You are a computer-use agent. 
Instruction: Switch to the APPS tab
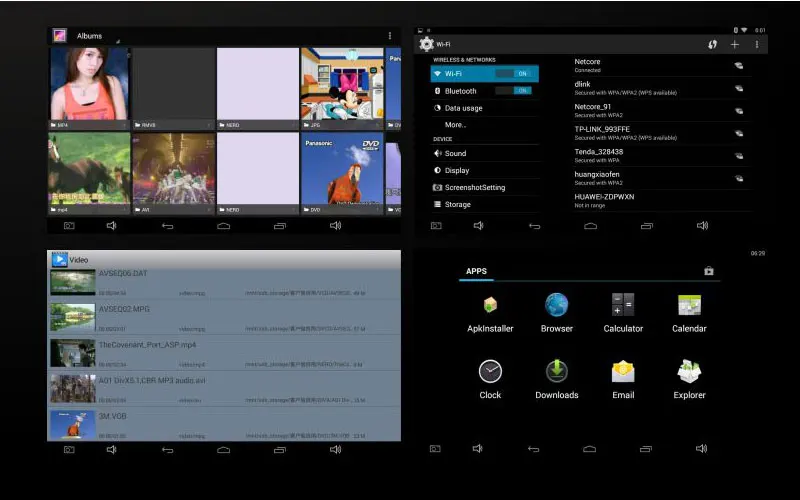(476, 271)
